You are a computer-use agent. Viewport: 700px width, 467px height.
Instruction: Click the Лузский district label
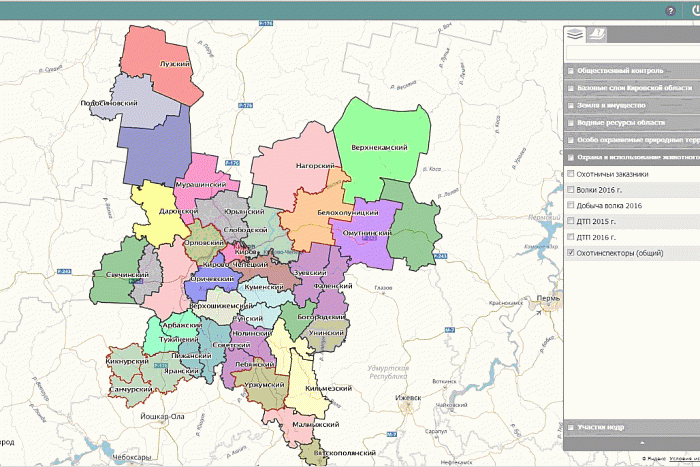(175, 64)
